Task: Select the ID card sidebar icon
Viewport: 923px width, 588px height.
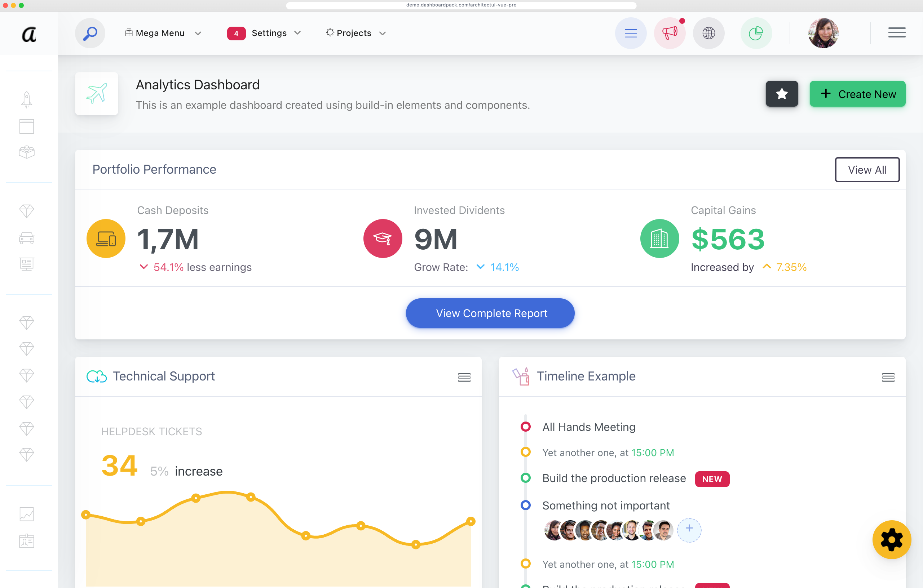Action: [26, 541]
